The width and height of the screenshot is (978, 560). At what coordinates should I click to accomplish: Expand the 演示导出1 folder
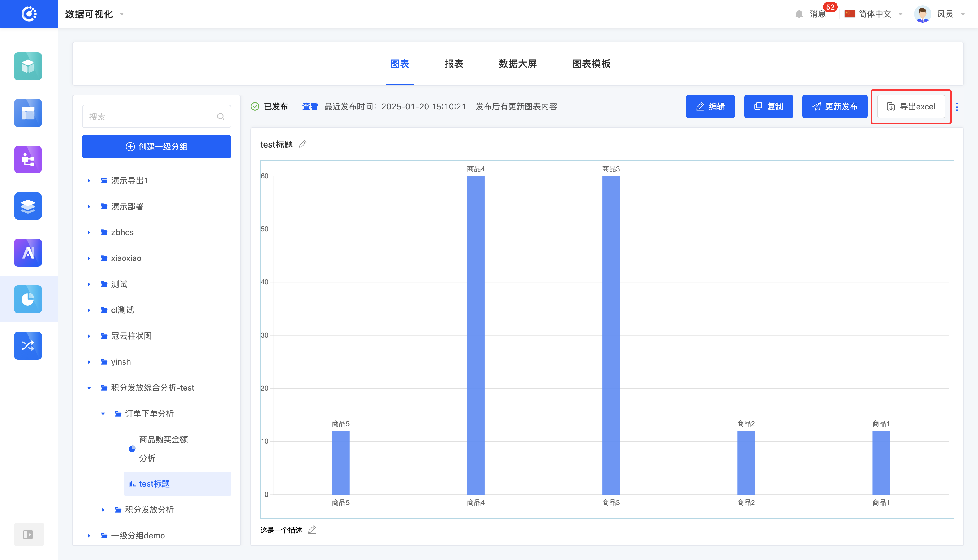[89, 181]
